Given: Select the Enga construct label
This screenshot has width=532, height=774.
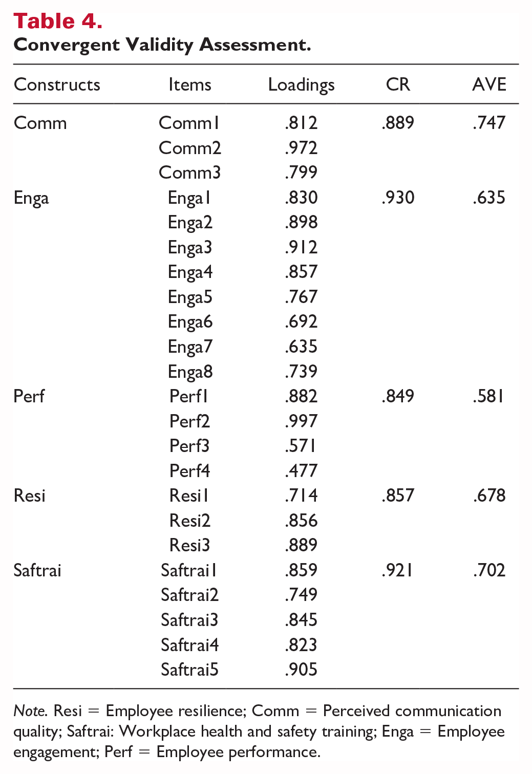Looking at the screenshot, I should tap(31, 198).
